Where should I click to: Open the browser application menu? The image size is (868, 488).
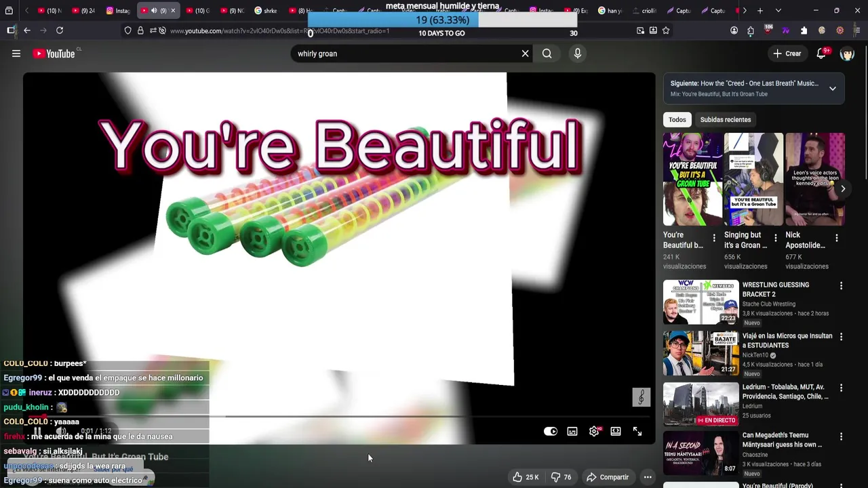[857, 30]
